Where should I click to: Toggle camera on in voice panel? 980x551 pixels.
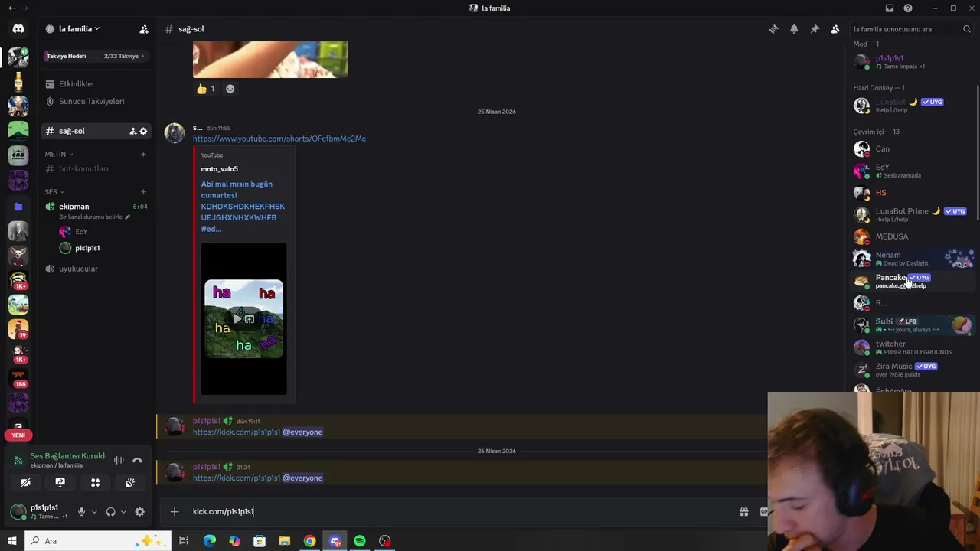25,482
